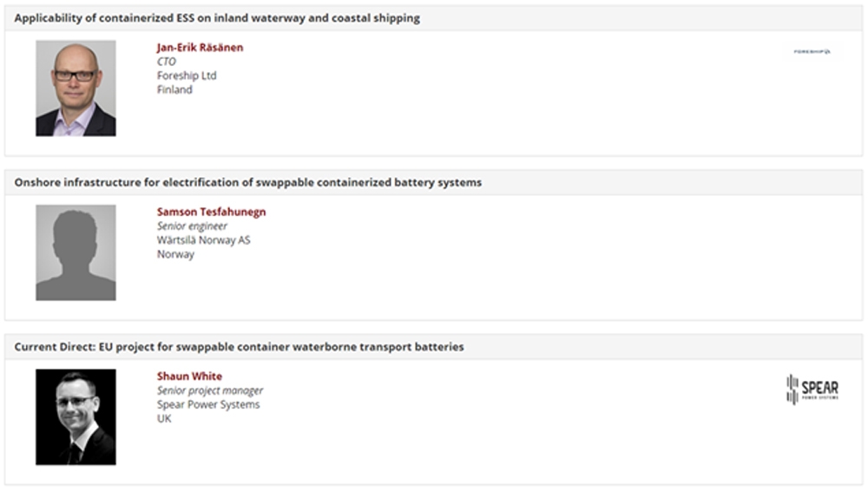Click the CTO job title text
The height and width of the screenshot is (492, 868).
point(166,62)
